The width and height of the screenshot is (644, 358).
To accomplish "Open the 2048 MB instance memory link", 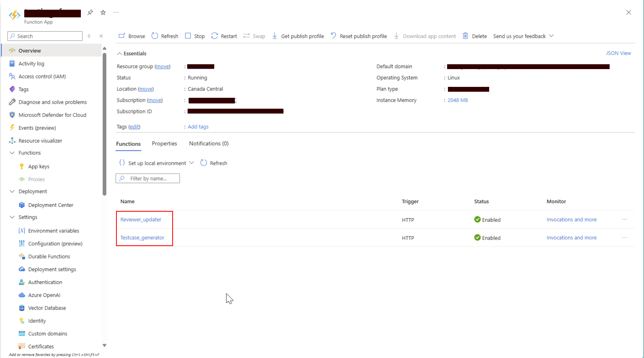I will [x=458, y=100].
